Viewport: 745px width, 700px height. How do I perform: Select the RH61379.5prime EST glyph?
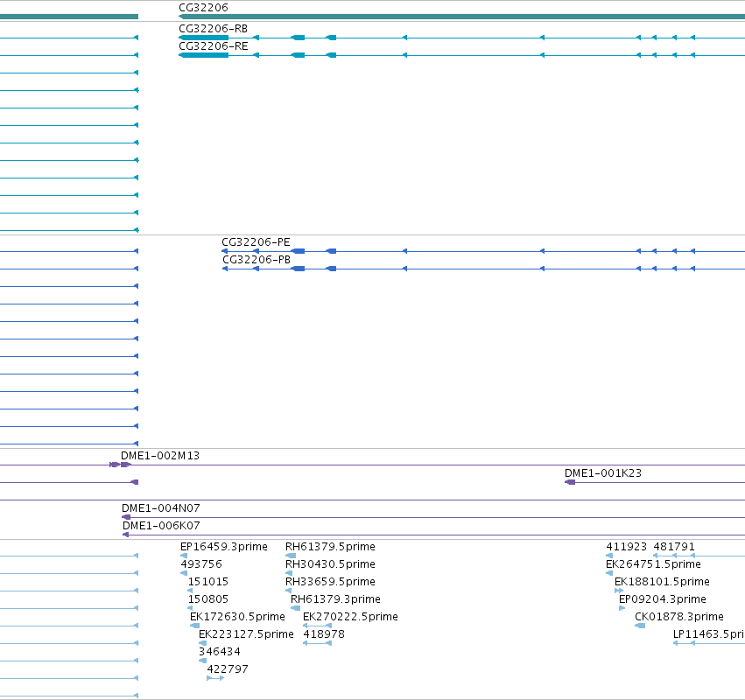pyautogui.click(x=291, y=556)
